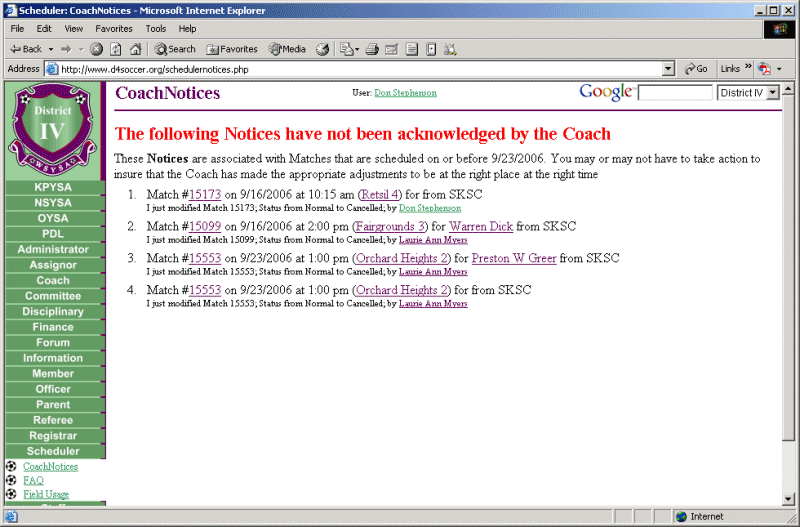Click the Go button beside address bar
The image size is (800, 527).
point(696,69)
